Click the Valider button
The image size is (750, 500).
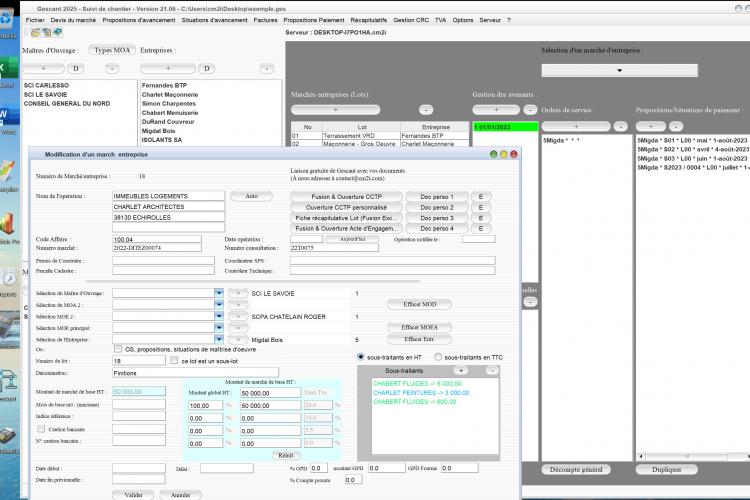(133, 495)
